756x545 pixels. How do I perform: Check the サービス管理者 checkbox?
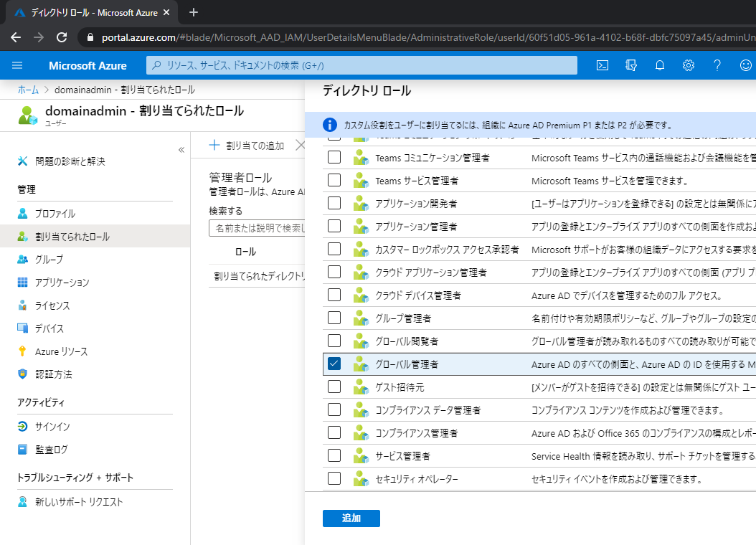point(334,455)
